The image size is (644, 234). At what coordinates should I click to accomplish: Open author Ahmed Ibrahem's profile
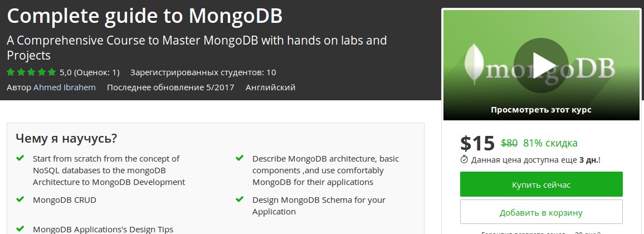[64, 87]
